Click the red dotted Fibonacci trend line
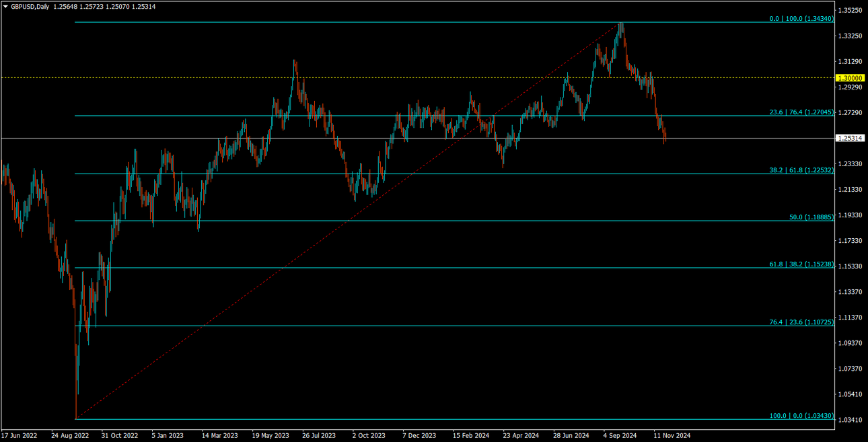868x442 pixels. 347,222
